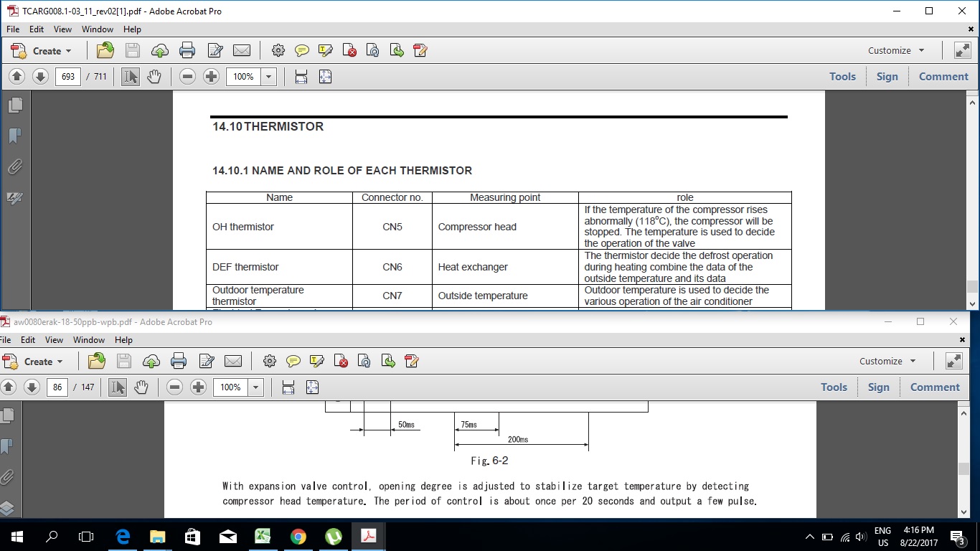Open View menu in bottom window
The width and height of the screenshot is (980, 551).
pos(55,340)
